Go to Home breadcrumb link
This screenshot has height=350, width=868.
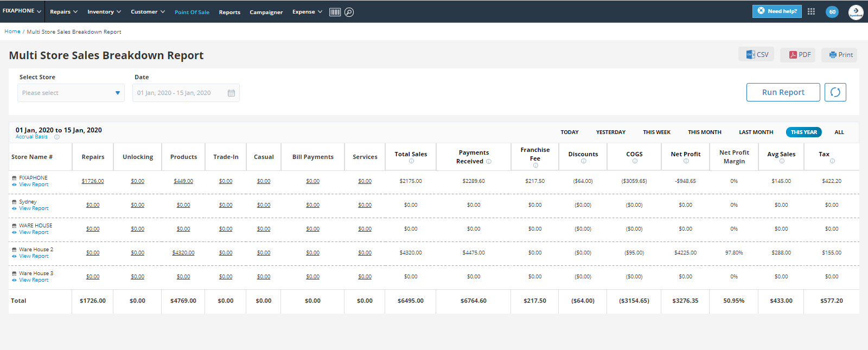12,31
